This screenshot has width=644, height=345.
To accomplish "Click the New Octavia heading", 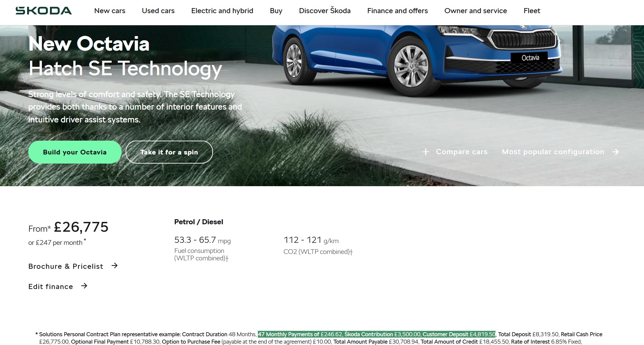I will tap(89, 44).
